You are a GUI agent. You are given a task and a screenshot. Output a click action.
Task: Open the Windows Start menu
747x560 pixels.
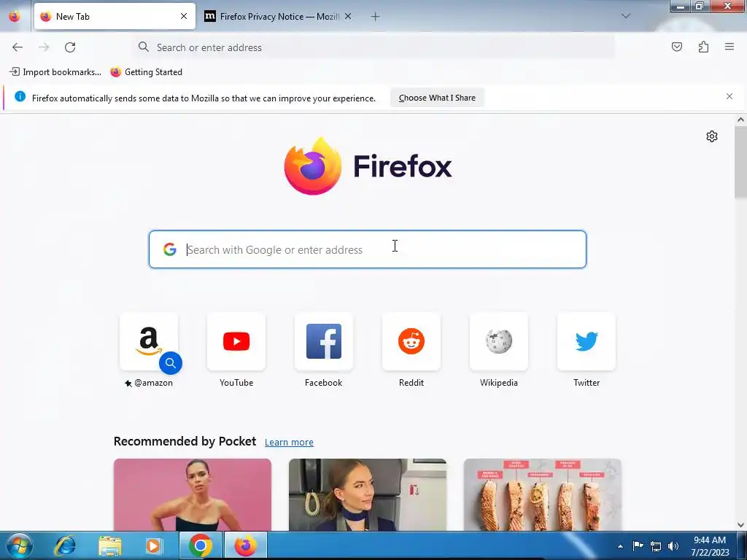20,545
